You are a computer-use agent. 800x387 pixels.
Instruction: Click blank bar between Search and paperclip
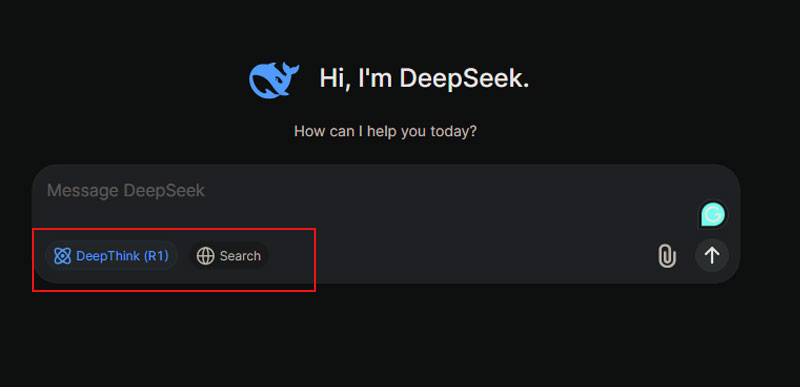tap(459, 256)
